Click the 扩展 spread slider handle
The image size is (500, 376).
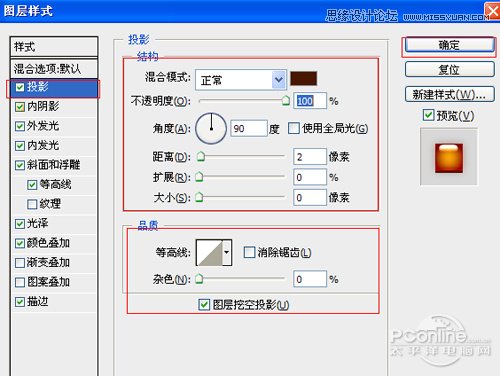pyautogui.click(x=199, y=177)
